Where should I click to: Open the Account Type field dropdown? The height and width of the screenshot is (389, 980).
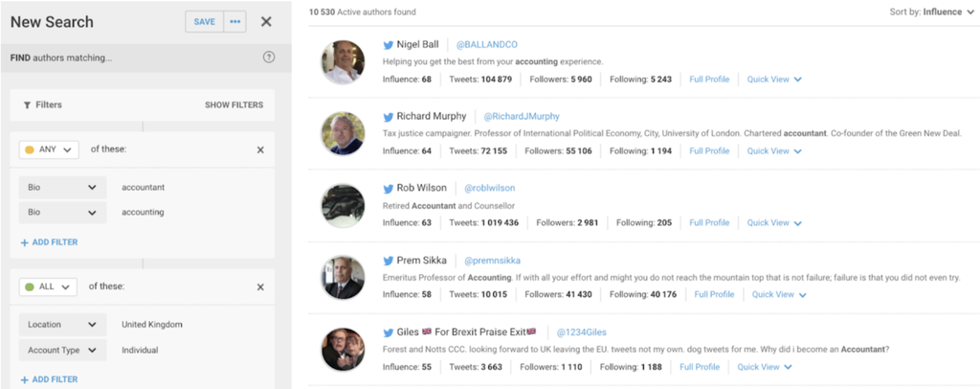click(x=62, y=351)
